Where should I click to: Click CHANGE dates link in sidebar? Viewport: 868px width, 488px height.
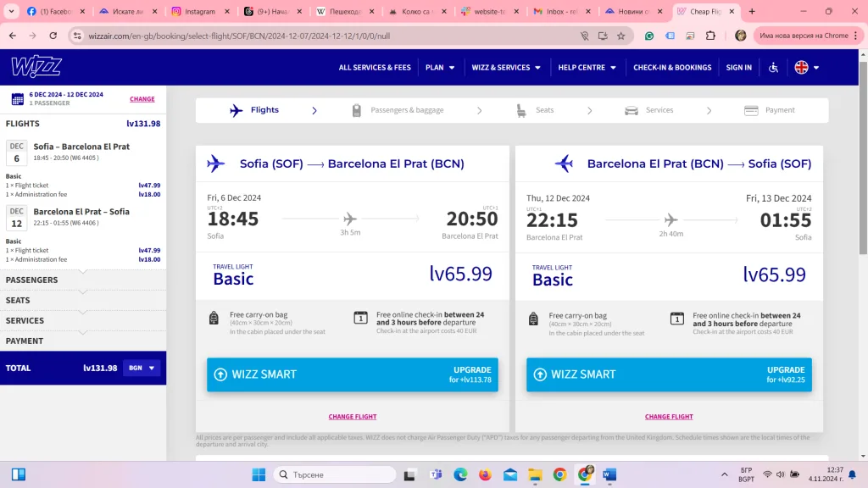pos(142,99)
